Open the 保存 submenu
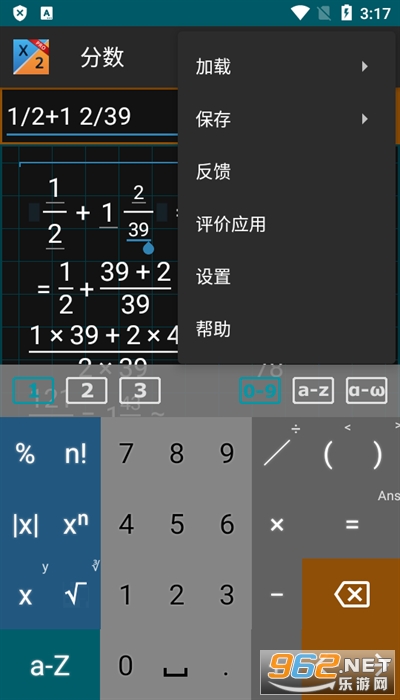The height and width of the screenshot is (700, 400). (286, 119)
